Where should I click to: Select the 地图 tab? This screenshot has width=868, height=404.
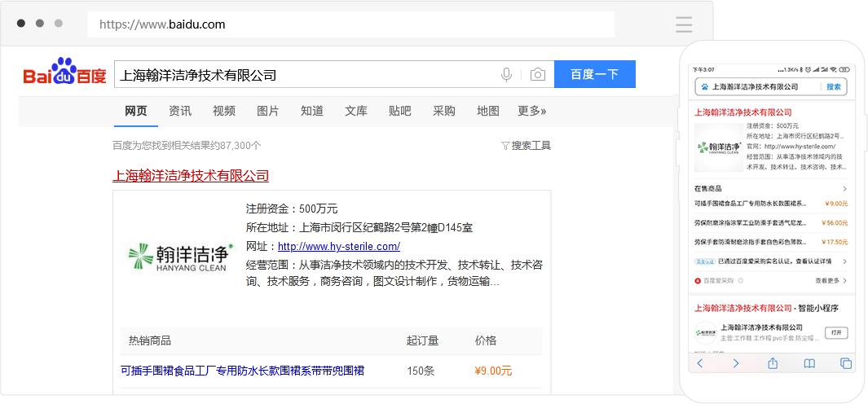[x=488, y=111]
